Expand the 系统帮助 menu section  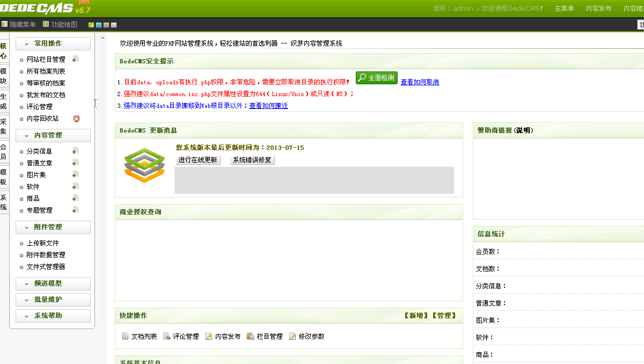[53, 316]
